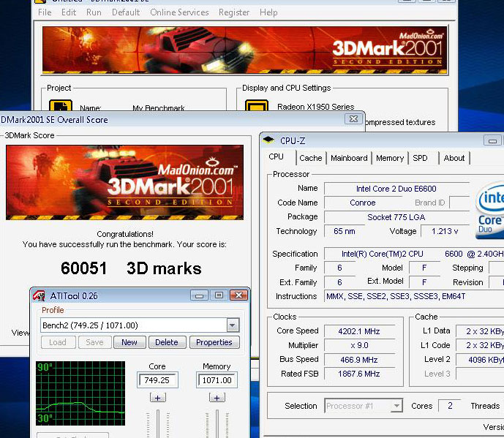Viewport: 504px width, 438px height.
Task: Open Properties in ATITool
Action: 214,342
